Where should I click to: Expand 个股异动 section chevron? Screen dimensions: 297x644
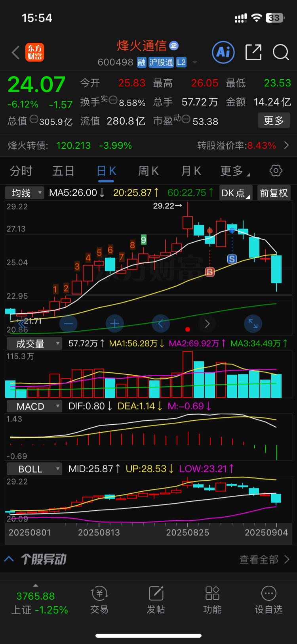click(x=9, y=559)
